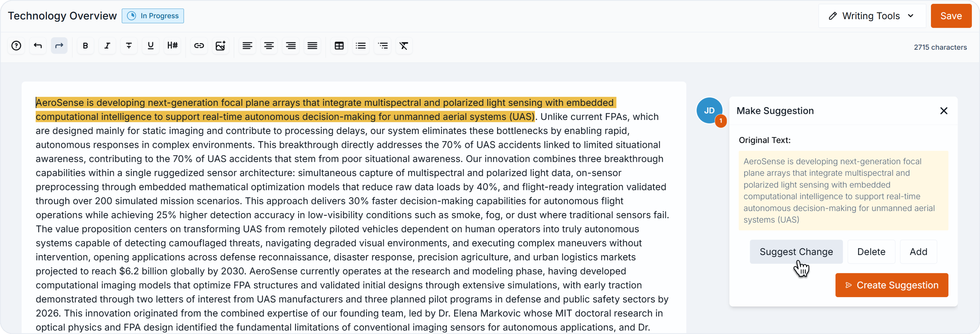
Task: Insert an image
Action: (x=221, y=46)
